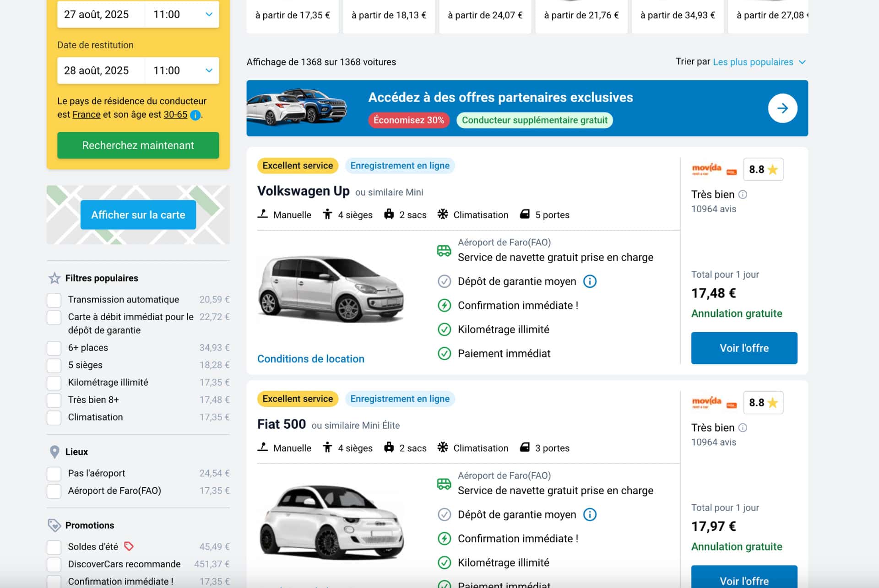The width and height of the screenshot is (879, 588).
Task: Expand the 28 août return time dropdown
Action: [x=182, y=70]
